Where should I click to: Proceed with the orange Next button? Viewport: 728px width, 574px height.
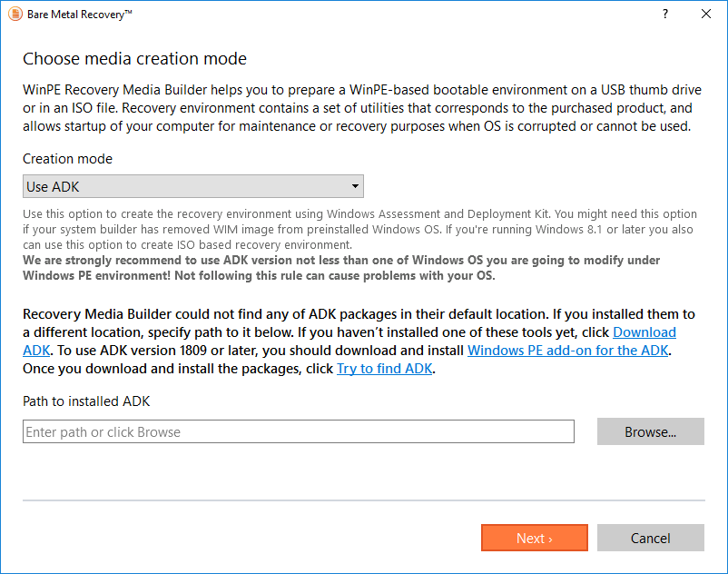(534, 539)
